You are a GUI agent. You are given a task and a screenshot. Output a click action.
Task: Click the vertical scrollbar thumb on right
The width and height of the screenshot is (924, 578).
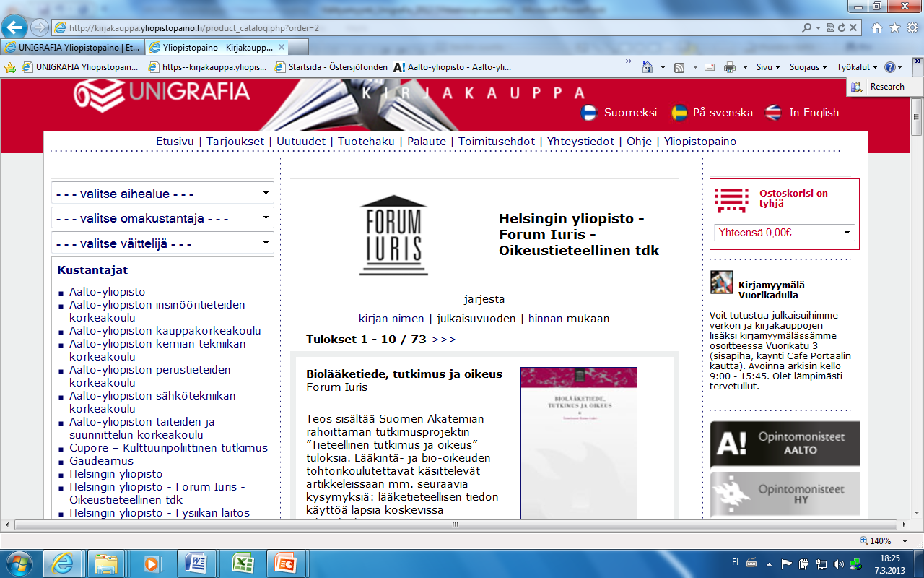coord(918,116)
